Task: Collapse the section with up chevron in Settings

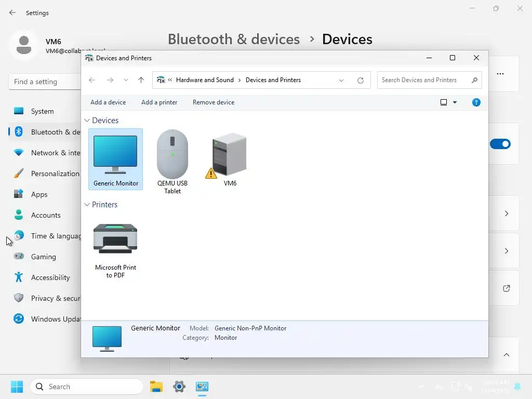Action: 506,355
